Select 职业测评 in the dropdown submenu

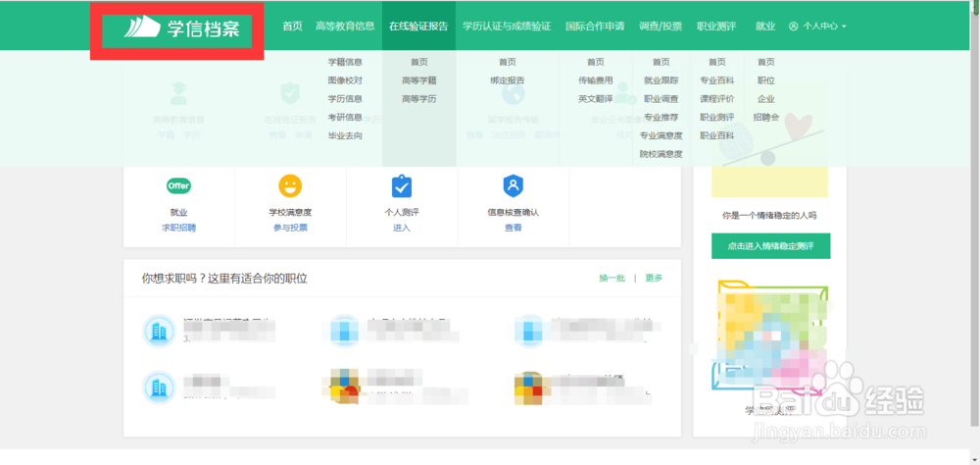tap(717, 117)
